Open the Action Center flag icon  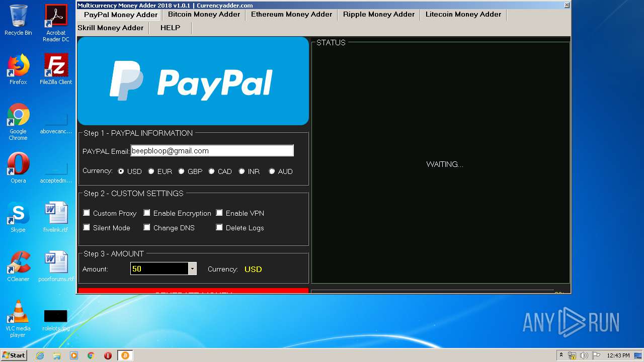(596, 355)
